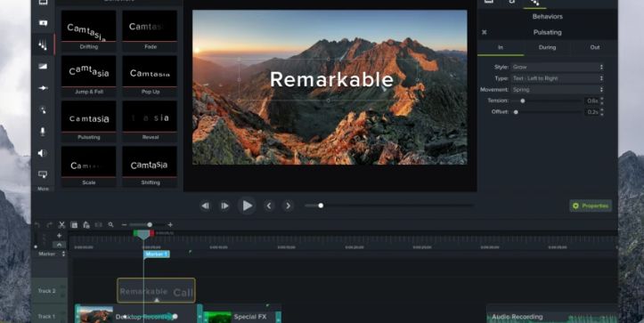Go to the previous frame in playback controls
The image size is (644, 323).
205,206
